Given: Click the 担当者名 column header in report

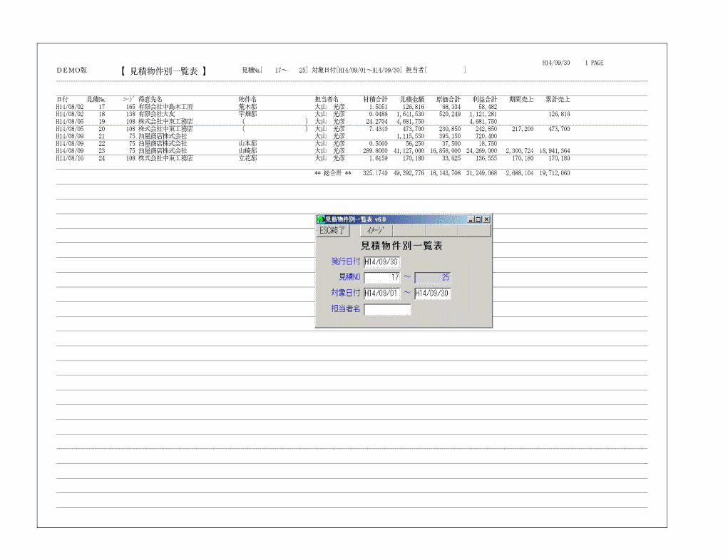Looking at the screenshot, I should click(x=327, y=99).
